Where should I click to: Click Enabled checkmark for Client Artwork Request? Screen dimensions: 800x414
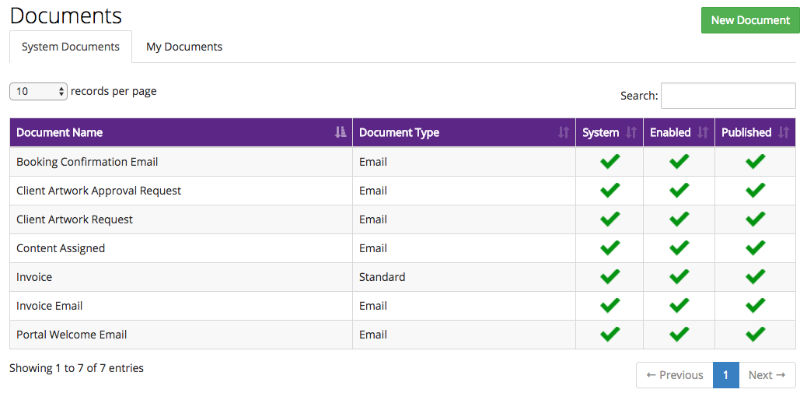coord(679,219)
